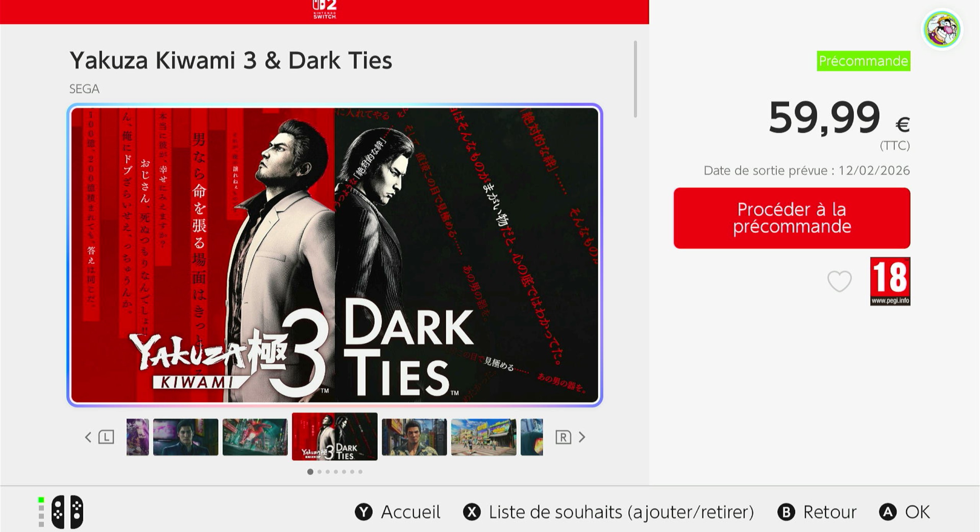
Task: Open the colorful street scene thumbnail
Action: coord(483,437)
